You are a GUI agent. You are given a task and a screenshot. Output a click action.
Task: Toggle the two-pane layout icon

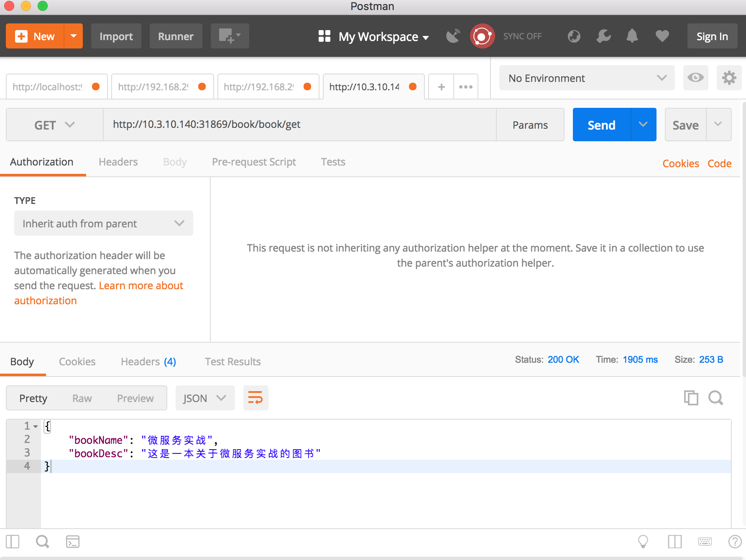675,542
